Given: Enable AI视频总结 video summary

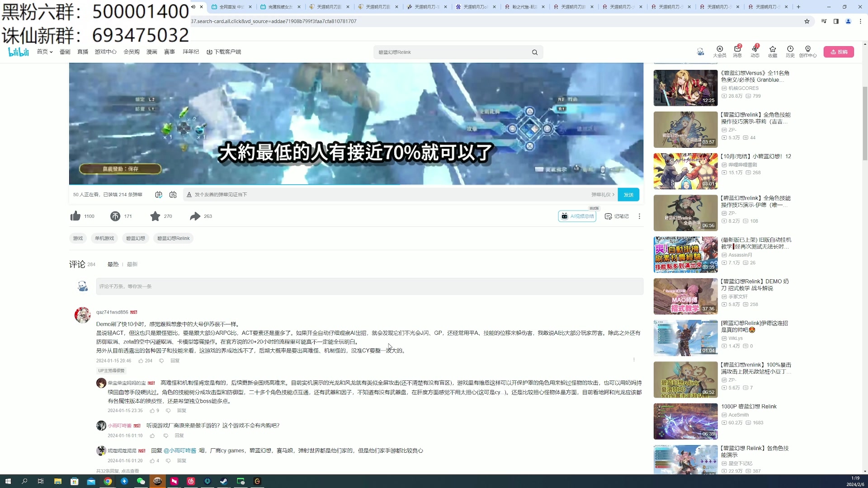Looking at the screenshot, I should coord(577,216).
